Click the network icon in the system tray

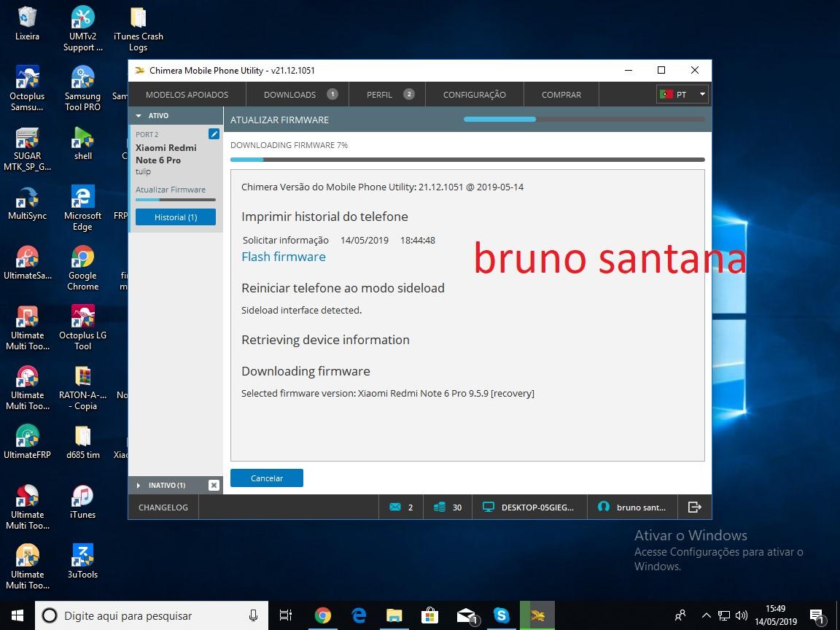(724, 615)
